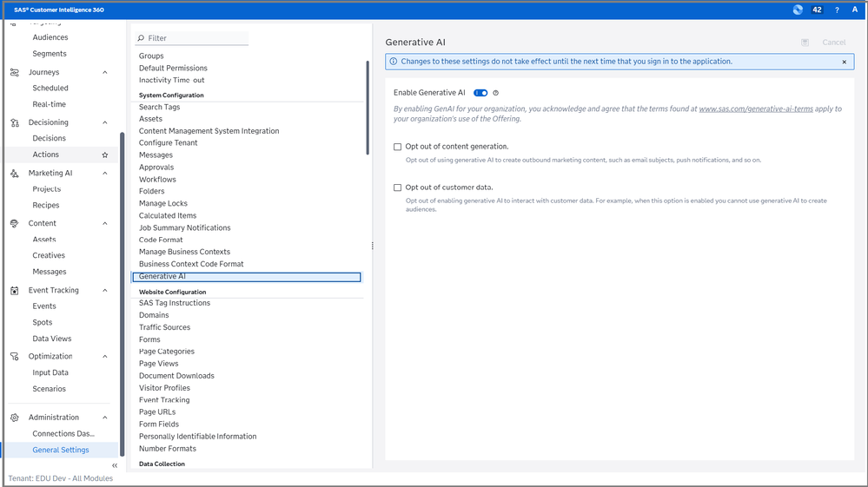Open Scenarios under Optimization

(x=50, y=389)
